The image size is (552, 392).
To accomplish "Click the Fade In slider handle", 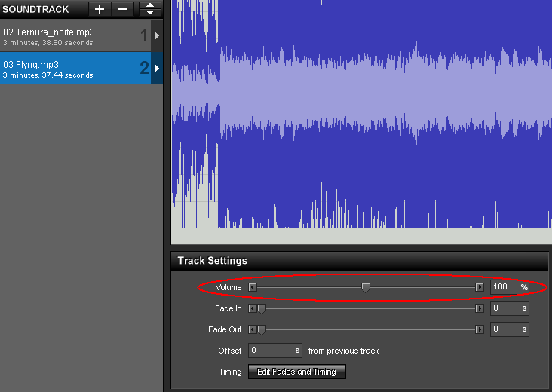I will 262,308.
